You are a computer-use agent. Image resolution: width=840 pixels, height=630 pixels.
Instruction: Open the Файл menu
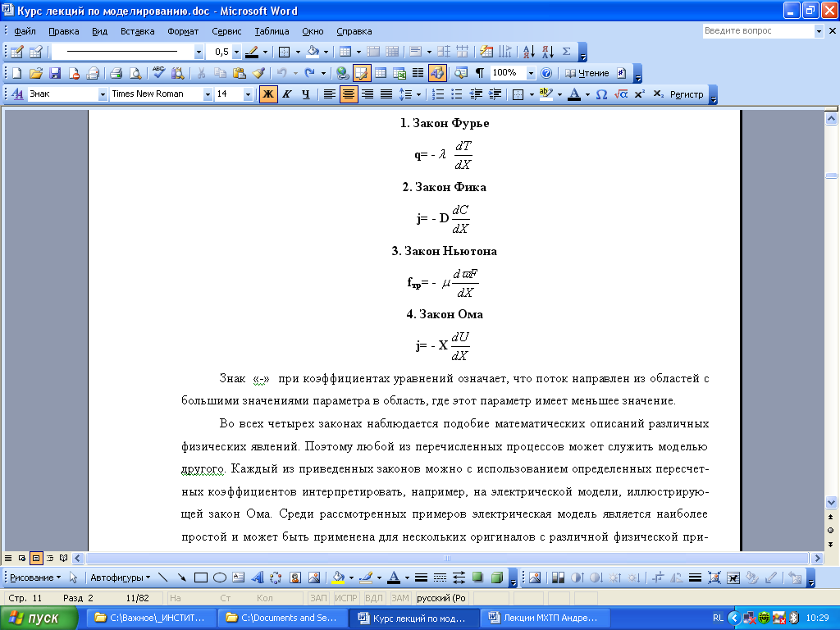pyautogui.click(x=25, y=31)
